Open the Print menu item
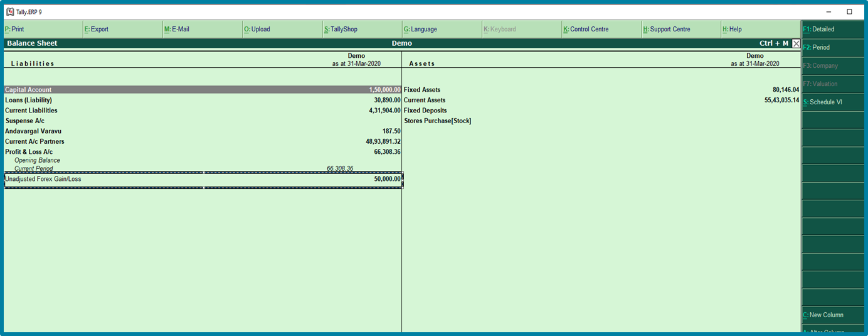The height and width of the screenshot is (336, 868). [43, 29]
